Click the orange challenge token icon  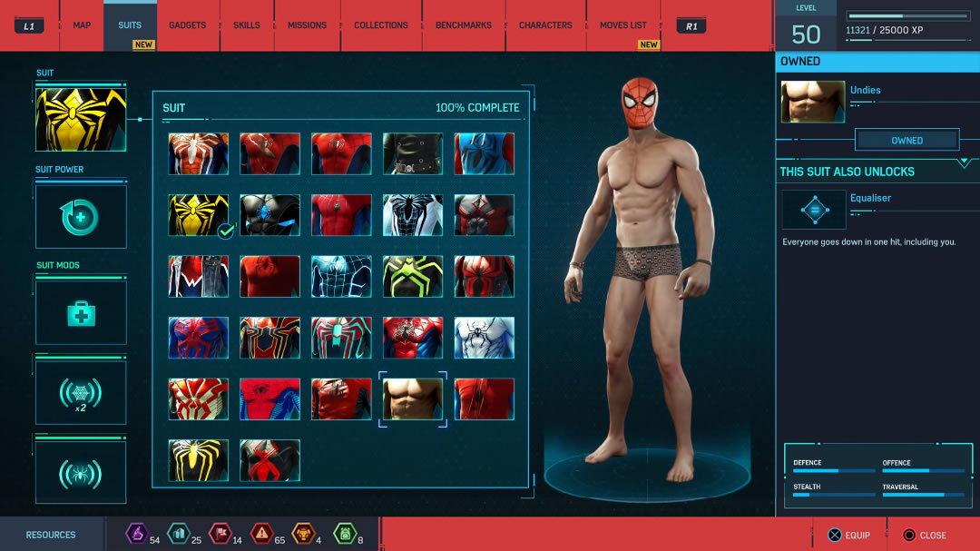304,534
